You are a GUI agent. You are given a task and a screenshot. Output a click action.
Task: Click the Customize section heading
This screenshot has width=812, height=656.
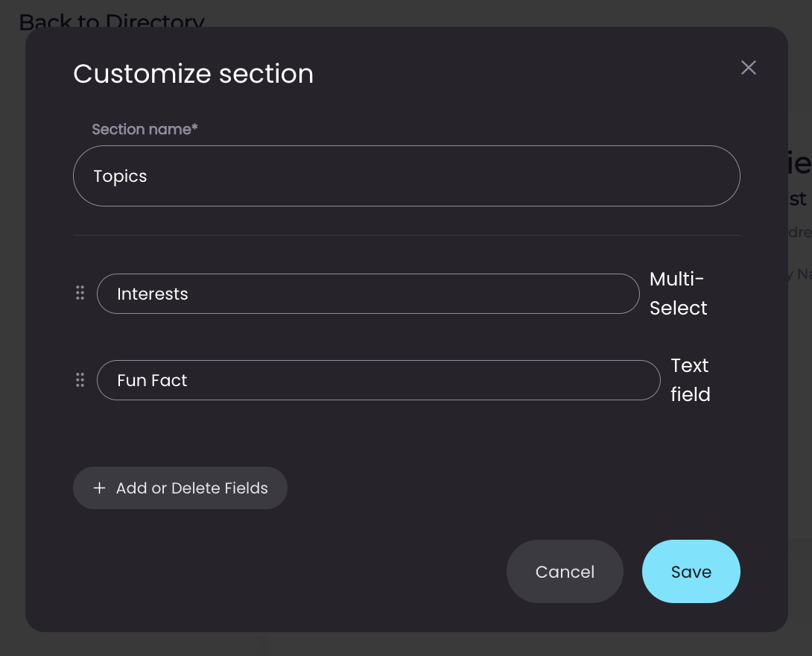[x=193, y=74]
